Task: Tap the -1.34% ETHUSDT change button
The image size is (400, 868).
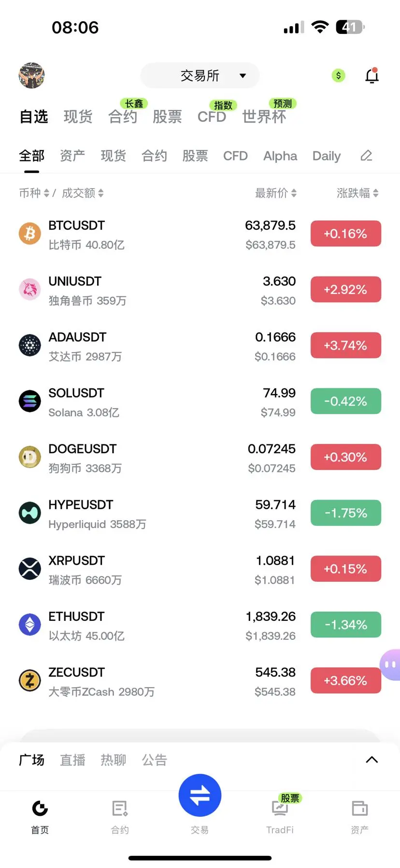Action: [346, 625]
